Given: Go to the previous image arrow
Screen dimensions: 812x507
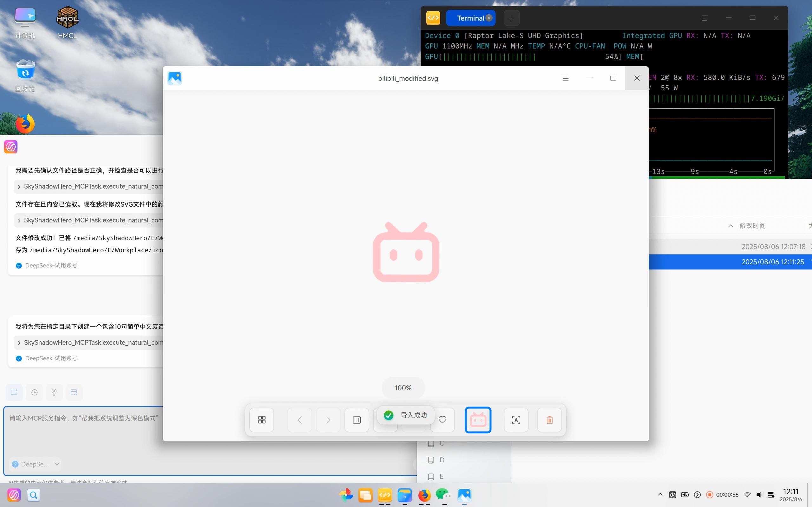Looking at the screenshot, I should tap(300, 420).
